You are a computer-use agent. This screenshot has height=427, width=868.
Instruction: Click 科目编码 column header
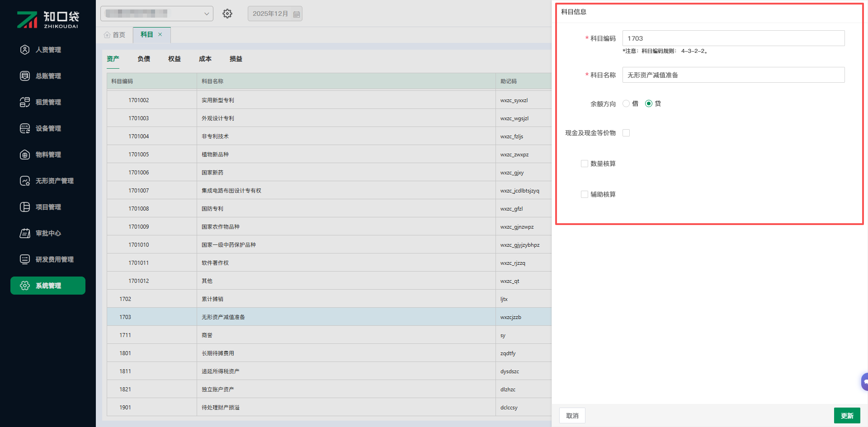[152, 81]
